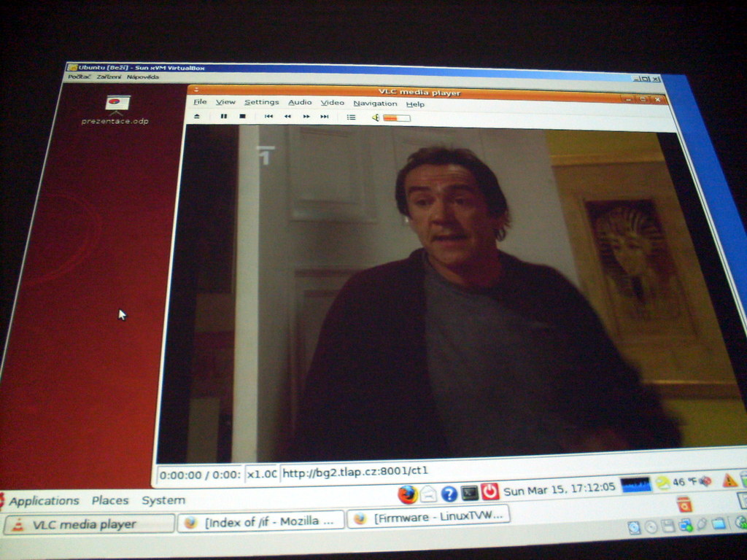The height and width of the screenshot is (560, 747).
Task: Open the Nápověda menu in VirtualBox
Action: coord(142,77)
